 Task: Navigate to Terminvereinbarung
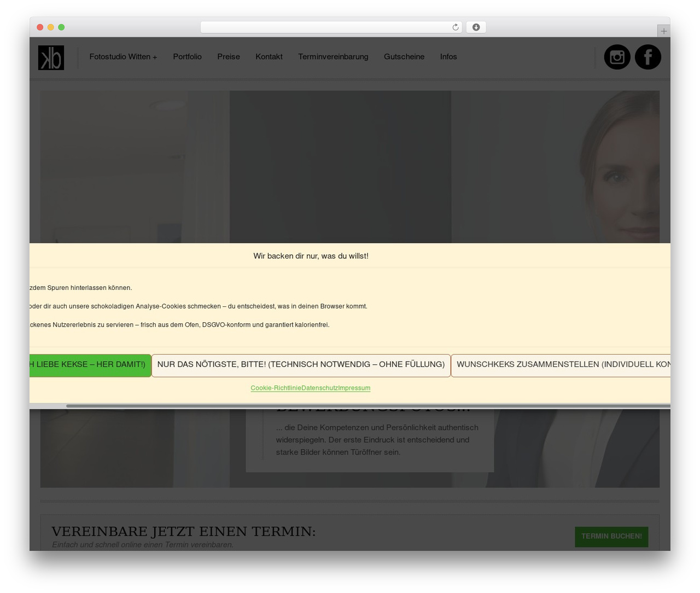333,57
